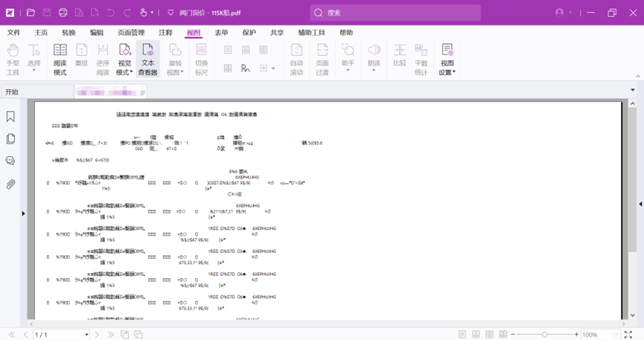Toggle fullscreen mode in status bar
This screenshot has height=340, width=644.
[629, 335]
